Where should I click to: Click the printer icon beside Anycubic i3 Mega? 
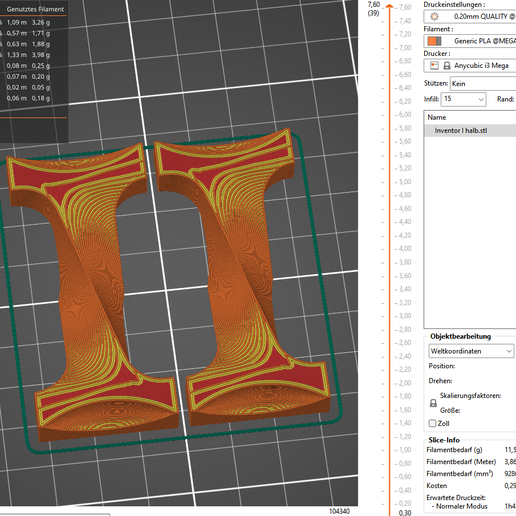click(434, 65)
